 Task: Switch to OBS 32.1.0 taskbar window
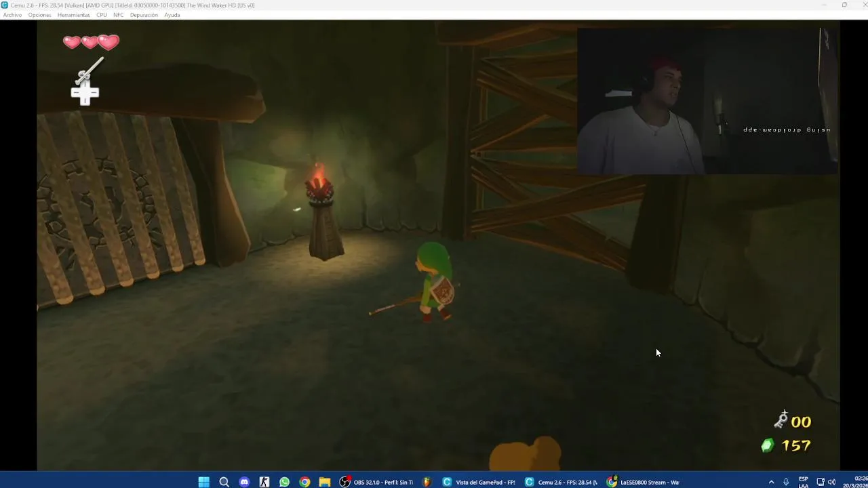[x=376, y=482]
